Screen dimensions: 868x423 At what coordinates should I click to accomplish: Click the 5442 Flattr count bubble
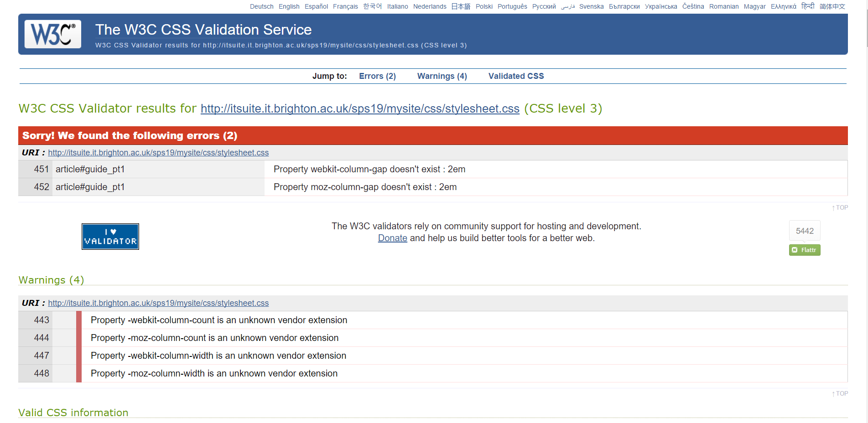pyautogui.click(x=805, y=231)
